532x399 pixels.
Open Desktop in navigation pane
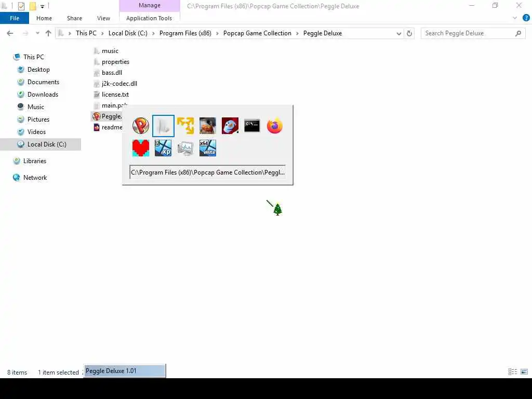pos(38,70)
